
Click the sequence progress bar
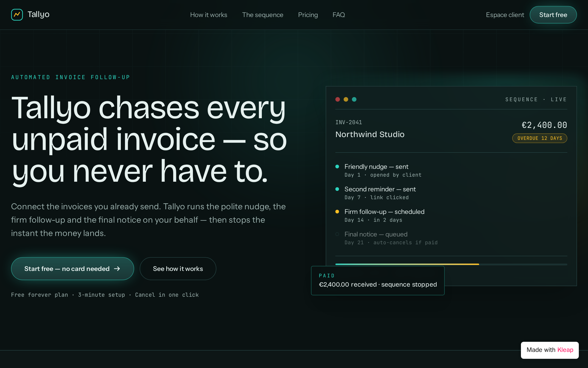[451, 264]
